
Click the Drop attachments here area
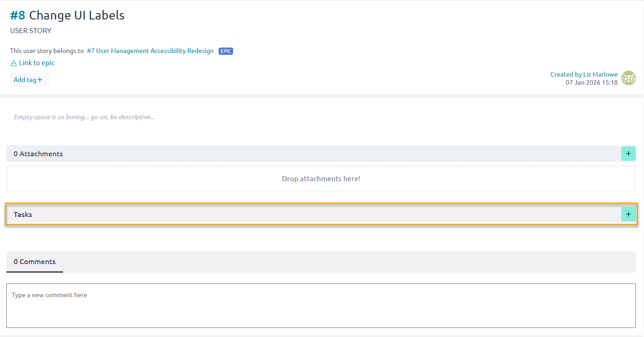[x=321, y=178]
